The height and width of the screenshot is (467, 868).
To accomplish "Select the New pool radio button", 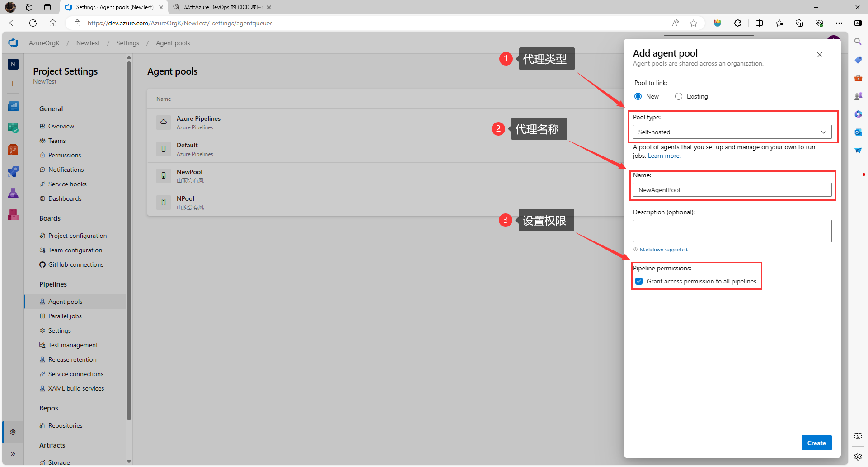I will pyautogui.click(x=638, y=96).
